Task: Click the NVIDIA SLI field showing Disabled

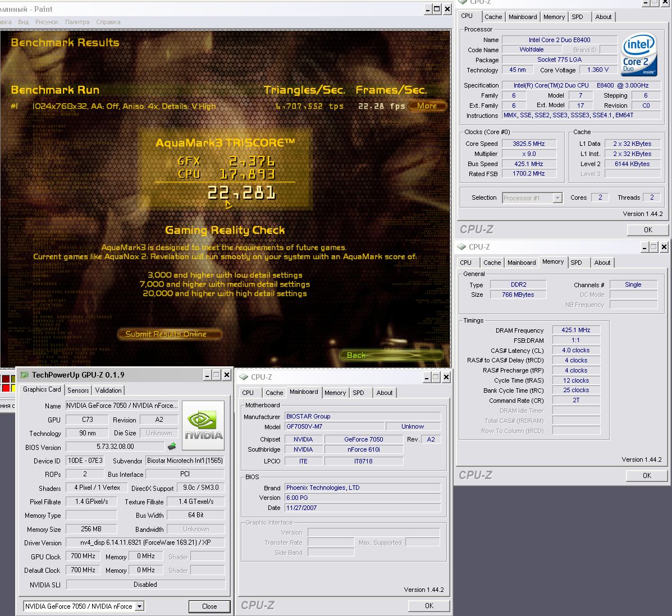Action: 145,584
